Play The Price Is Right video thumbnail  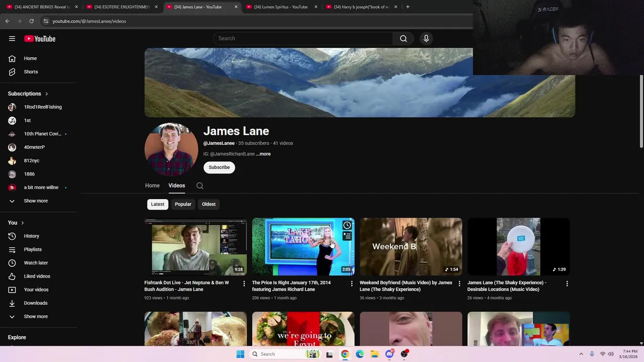[x=303, y=246]
